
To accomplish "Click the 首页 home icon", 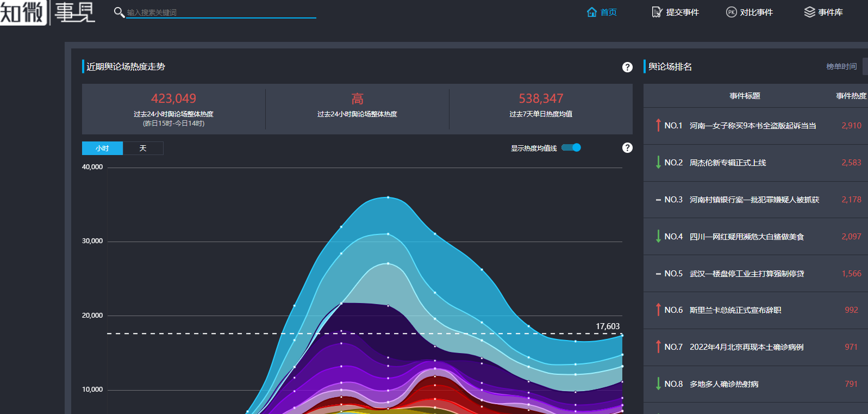I will click(592, 12).
